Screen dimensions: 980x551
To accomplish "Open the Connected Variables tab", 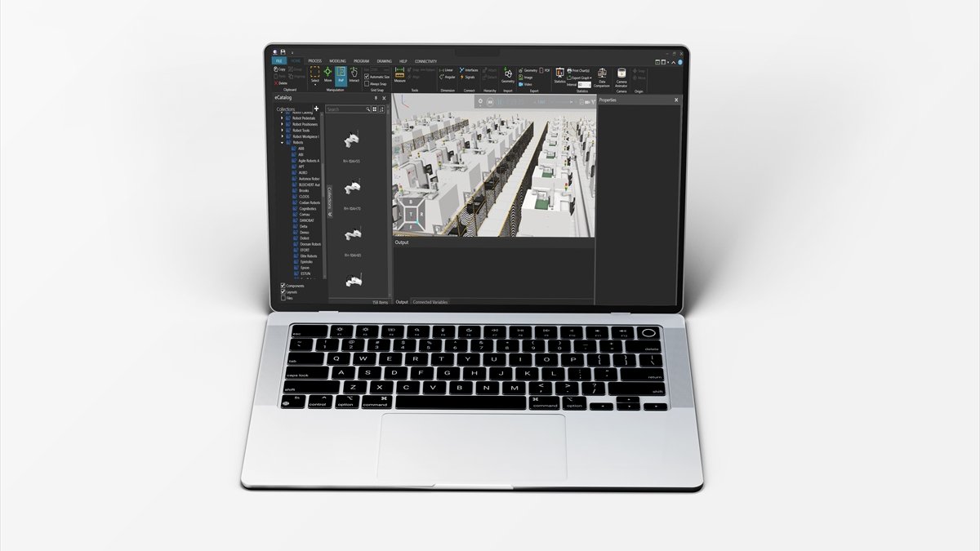I will [x=430, y=302].
